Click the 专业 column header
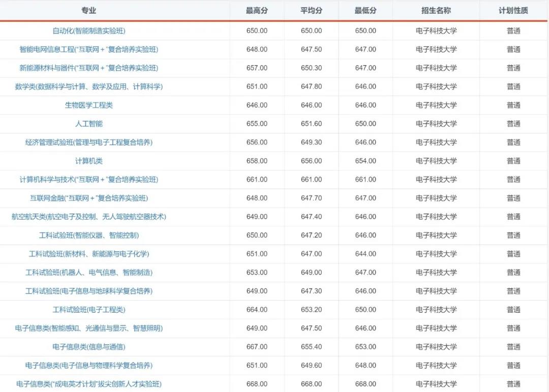The height and width of the screenshot is (392, 549). click(x=89, y=10)
